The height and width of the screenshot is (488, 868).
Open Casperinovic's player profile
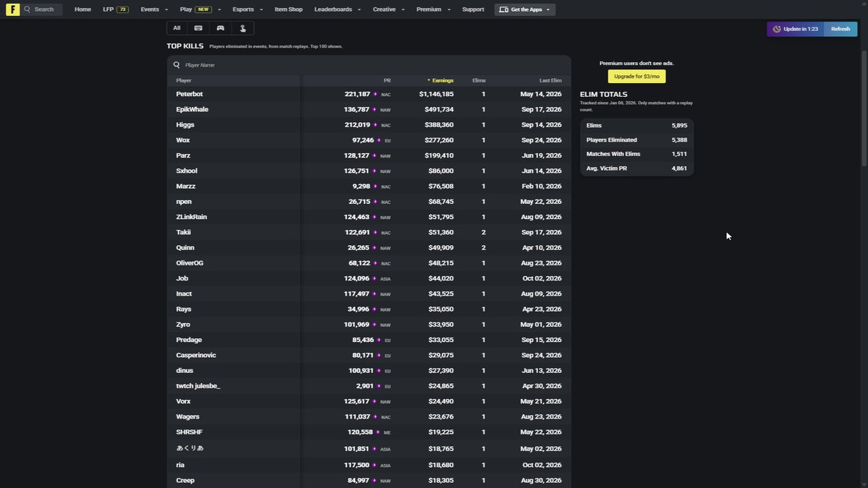pos(196,355)
